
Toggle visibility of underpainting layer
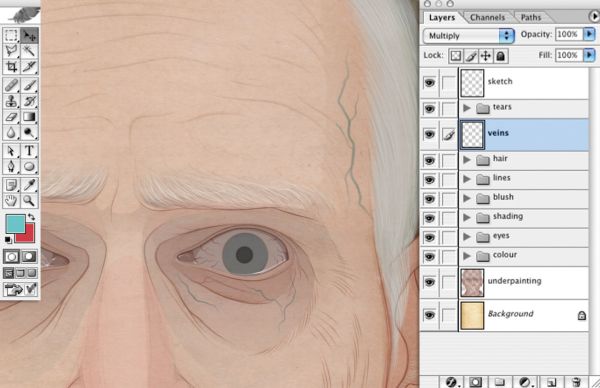[429, 282]
